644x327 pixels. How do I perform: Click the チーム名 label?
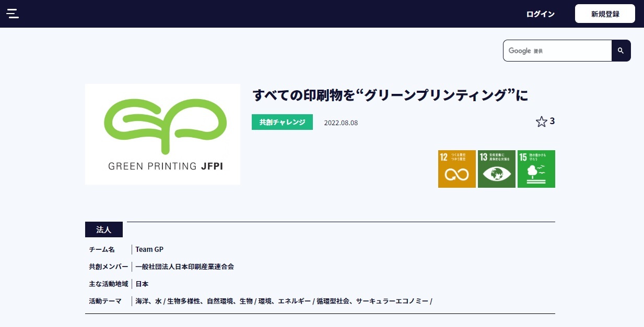[x=102, y=249]
